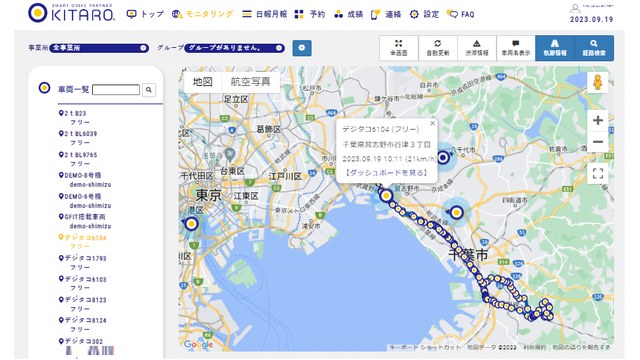Switch map to 航空写真 view
The height and width of the screenshot is (360, 640).
point(251,82)
